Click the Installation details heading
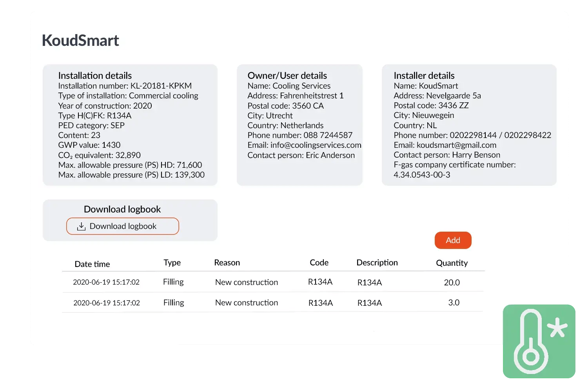Screen dimensions: 588x392 pos(95,76)
